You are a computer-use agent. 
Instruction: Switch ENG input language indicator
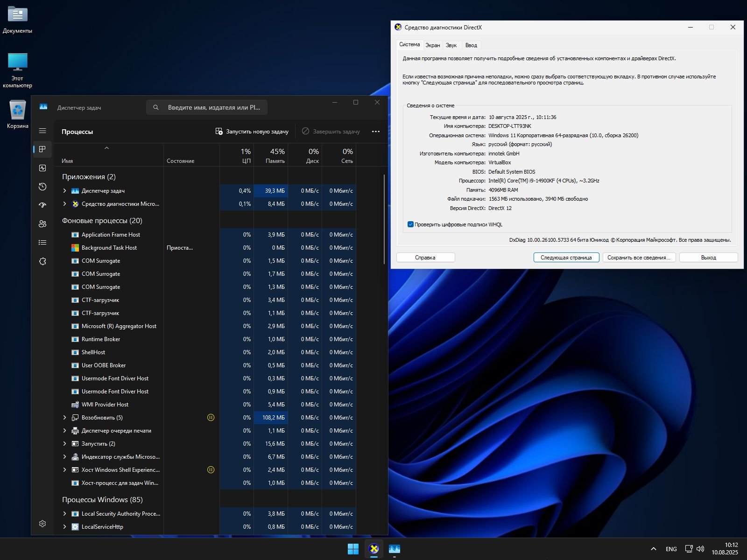(671, 549)
